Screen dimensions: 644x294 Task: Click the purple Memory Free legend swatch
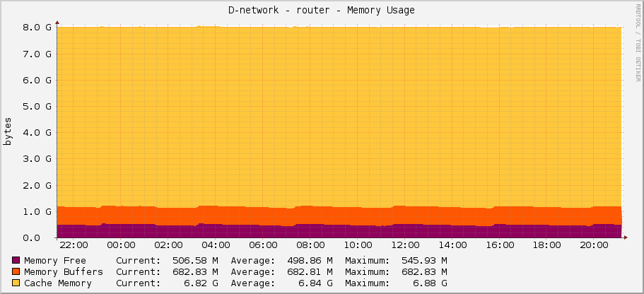click(16, 260)
